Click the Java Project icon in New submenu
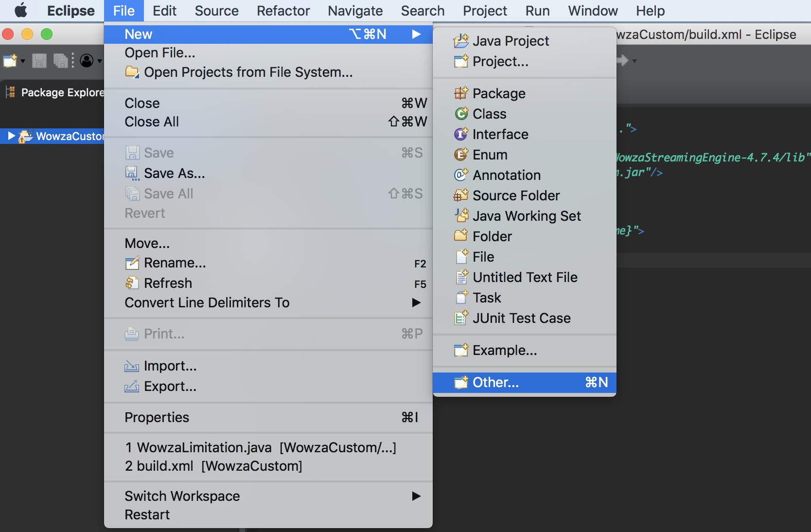 (x=461, y=41)
